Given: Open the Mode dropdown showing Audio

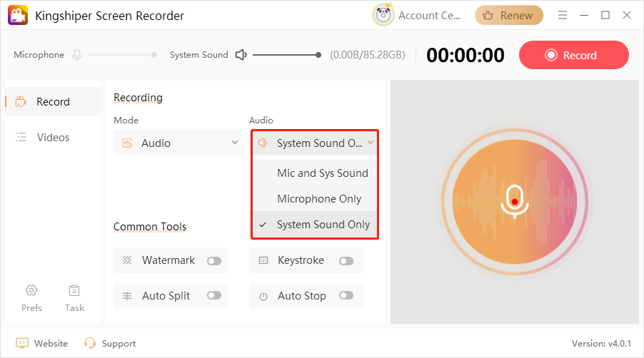Looking at the screenshot, I should [178, 143].
